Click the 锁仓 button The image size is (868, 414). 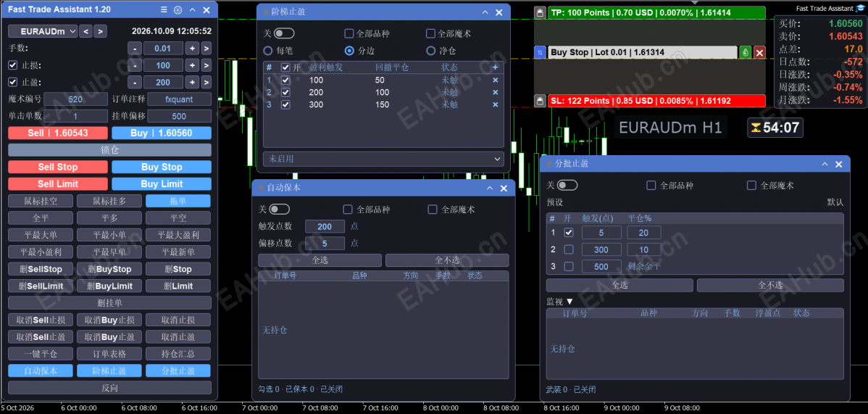(x=109, y=150)
